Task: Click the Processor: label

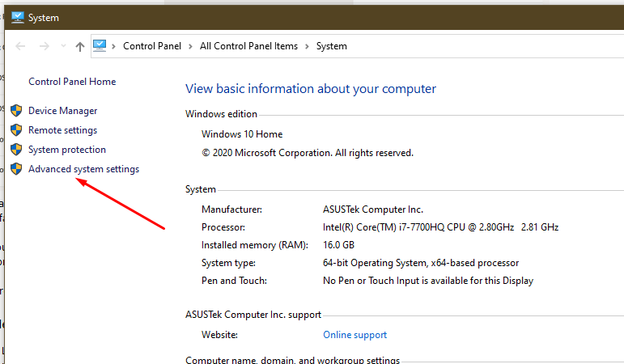Action: pyautogui.click(x=223, y=227)
